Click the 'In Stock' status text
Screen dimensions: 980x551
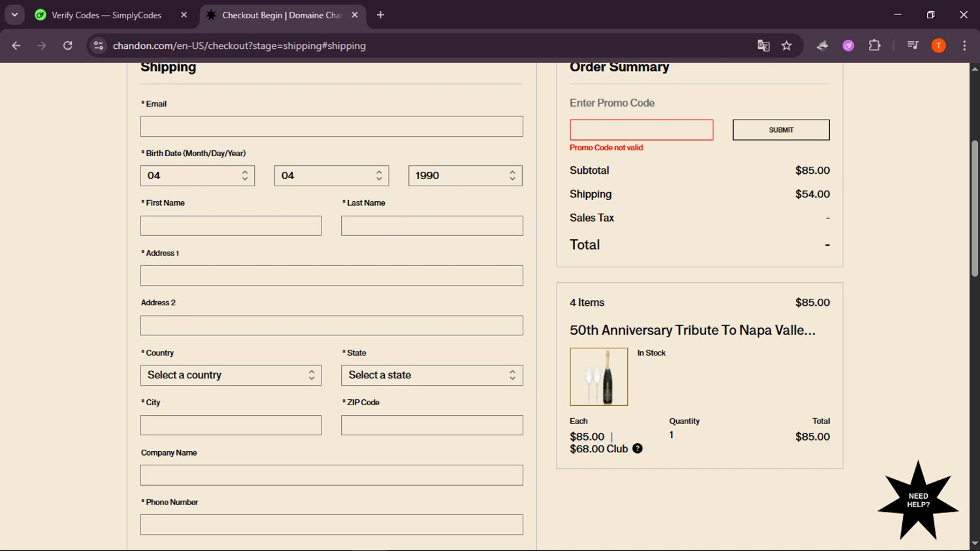click(x=651, y=353)
